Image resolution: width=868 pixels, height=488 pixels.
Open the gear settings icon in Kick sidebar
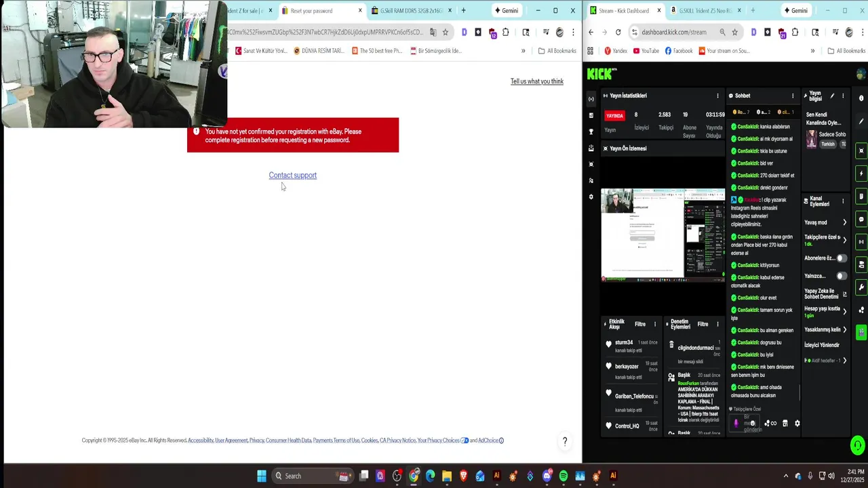(591, 197)
